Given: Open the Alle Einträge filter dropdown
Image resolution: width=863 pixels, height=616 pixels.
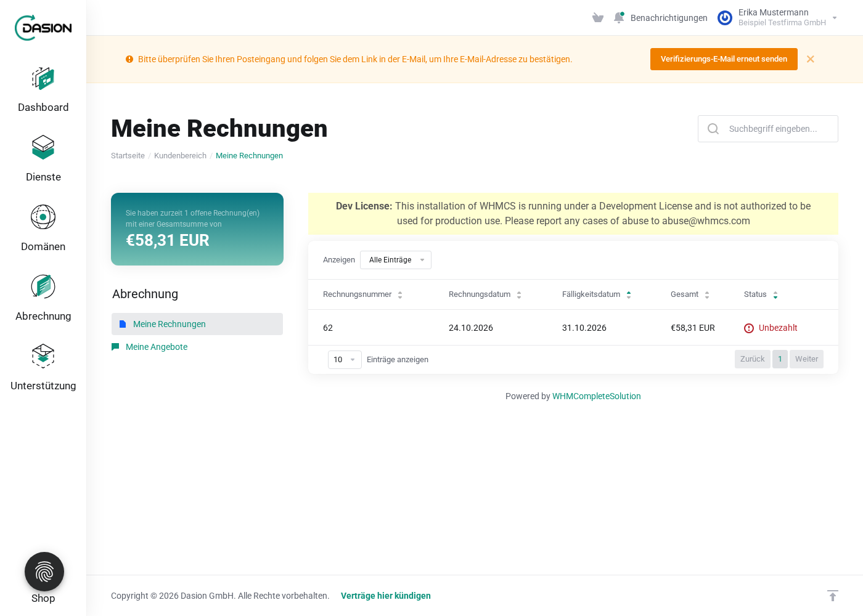Looking at the screenshot, I should pos(396,260).
